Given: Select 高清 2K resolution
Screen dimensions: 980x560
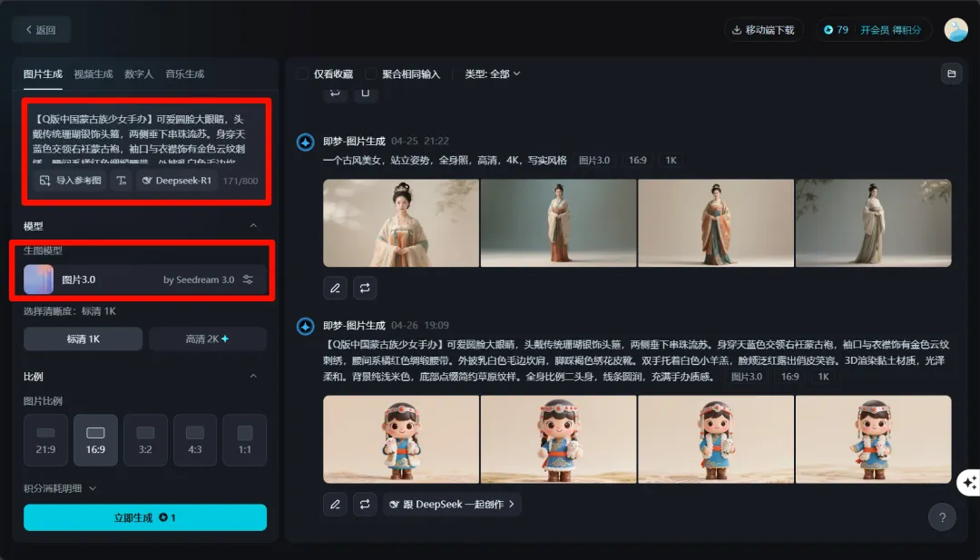Looking at the screenshot, I should point(208,339).
